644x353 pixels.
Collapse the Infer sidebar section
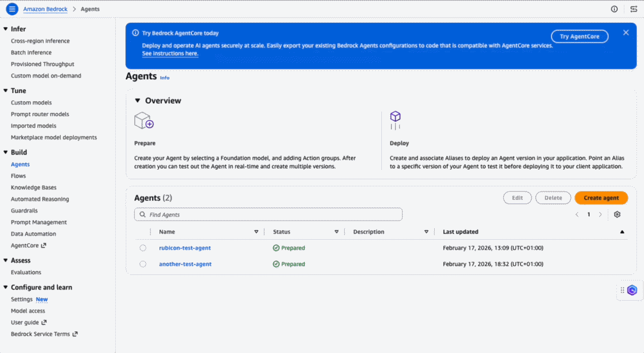6,29
